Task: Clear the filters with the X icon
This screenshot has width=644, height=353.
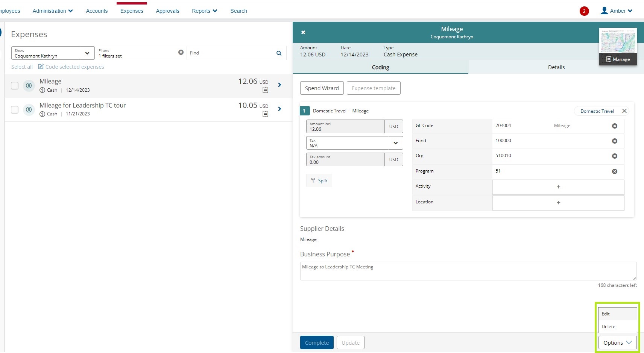Action: coord(181,53)
